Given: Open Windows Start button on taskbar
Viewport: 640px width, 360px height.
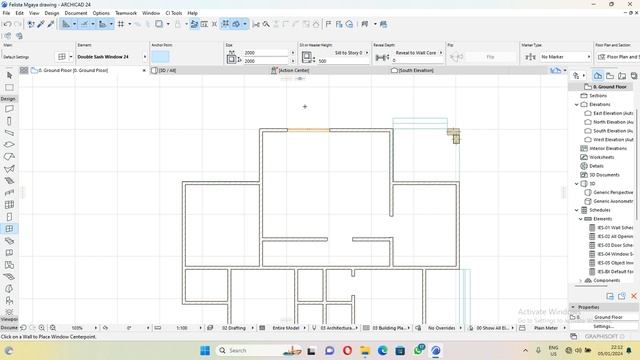Looking at the screenshot, I should tap(205, 351).
